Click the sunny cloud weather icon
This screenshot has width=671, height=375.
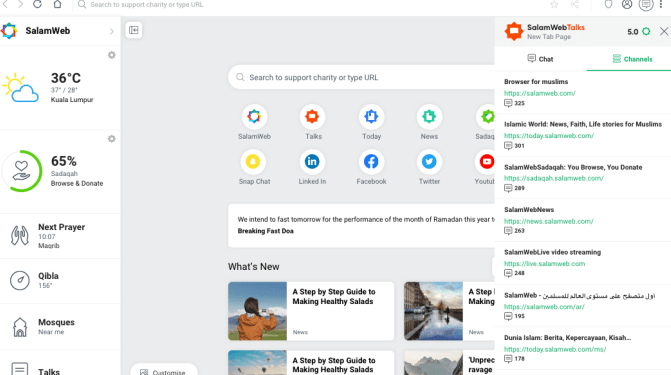coord(20,87)
